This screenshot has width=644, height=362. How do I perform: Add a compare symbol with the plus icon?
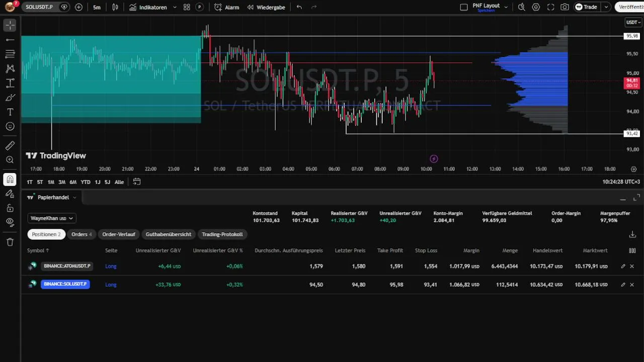pos(79,7)
